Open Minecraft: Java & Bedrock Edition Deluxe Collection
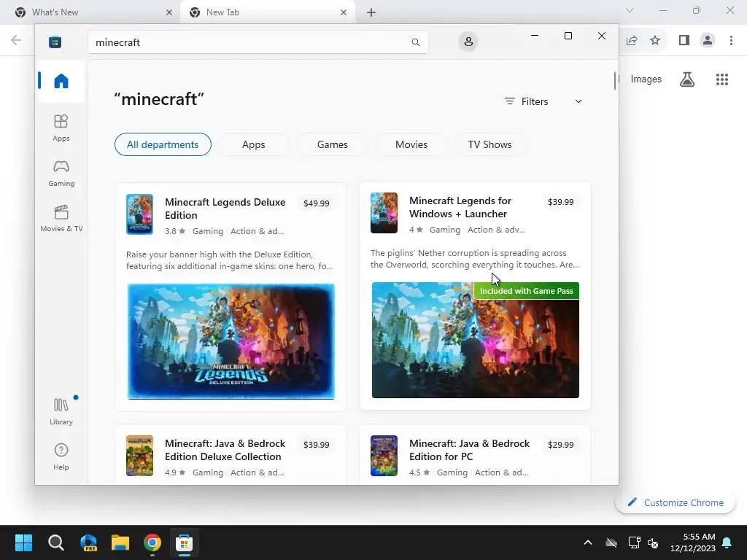Image resolution: width=747 pixels, height=560 pixels. tap(225, 450)
